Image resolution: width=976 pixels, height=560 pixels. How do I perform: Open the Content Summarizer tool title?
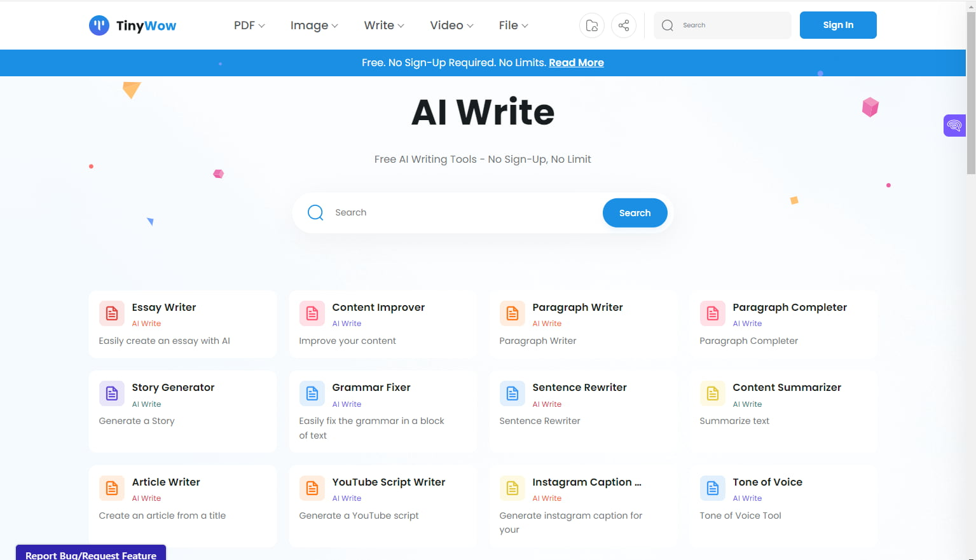(787, 387)
